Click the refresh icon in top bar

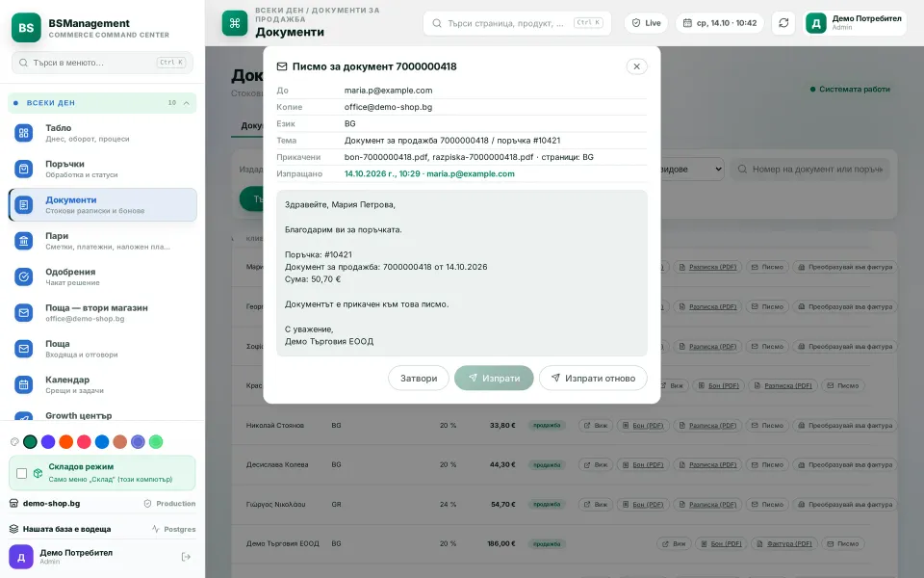(783, 23)
